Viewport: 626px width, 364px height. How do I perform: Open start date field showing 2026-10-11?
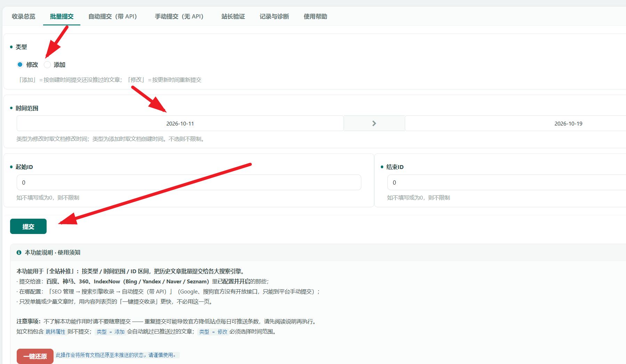180,123
